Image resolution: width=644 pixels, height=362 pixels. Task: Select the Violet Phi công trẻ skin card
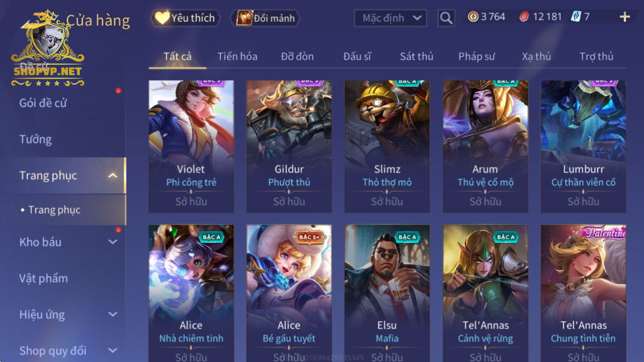191,147
